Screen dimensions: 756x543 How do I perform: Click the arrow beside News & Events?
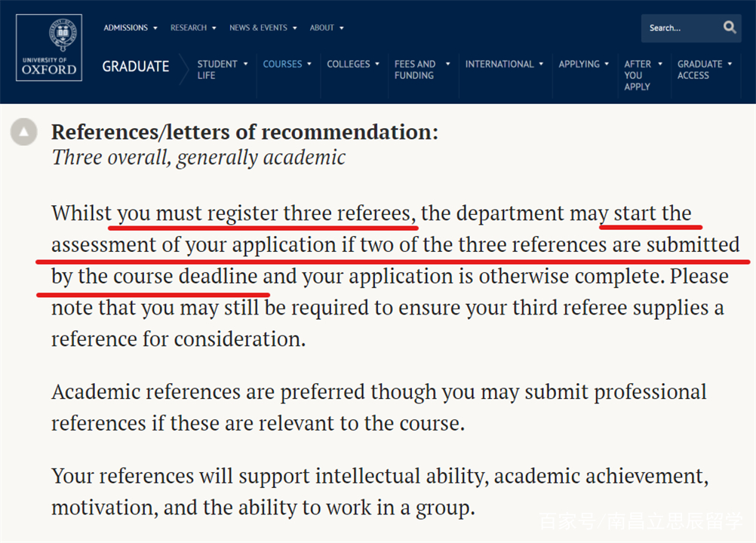coord(294,28)
